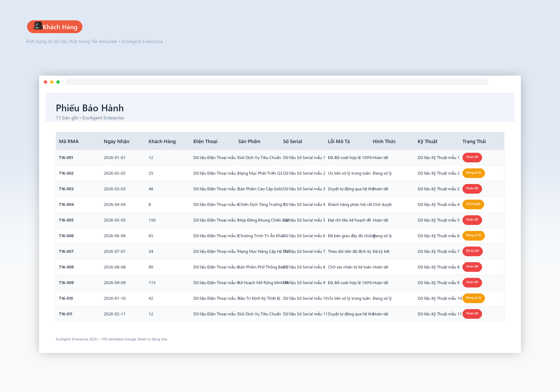560x392 pixels.
Task: Click the Hoàn tất badge in row T16-003
Action: (472, 189)
